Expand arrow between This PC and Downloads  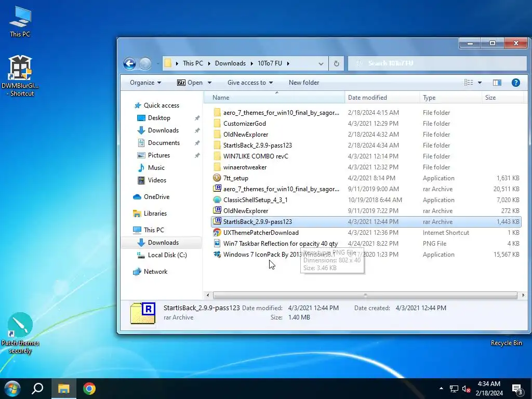[209, 63]
